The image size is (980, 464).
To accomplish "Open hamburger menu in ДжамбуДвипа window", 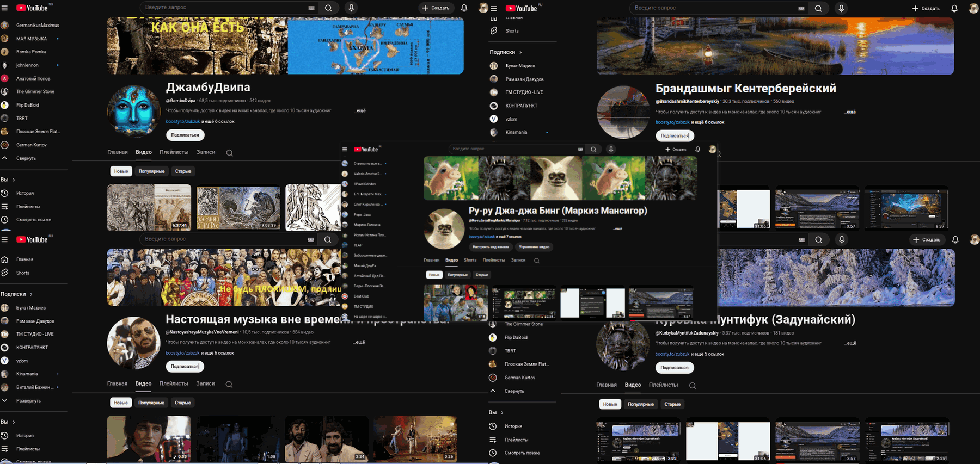I will tap(4, 8).
